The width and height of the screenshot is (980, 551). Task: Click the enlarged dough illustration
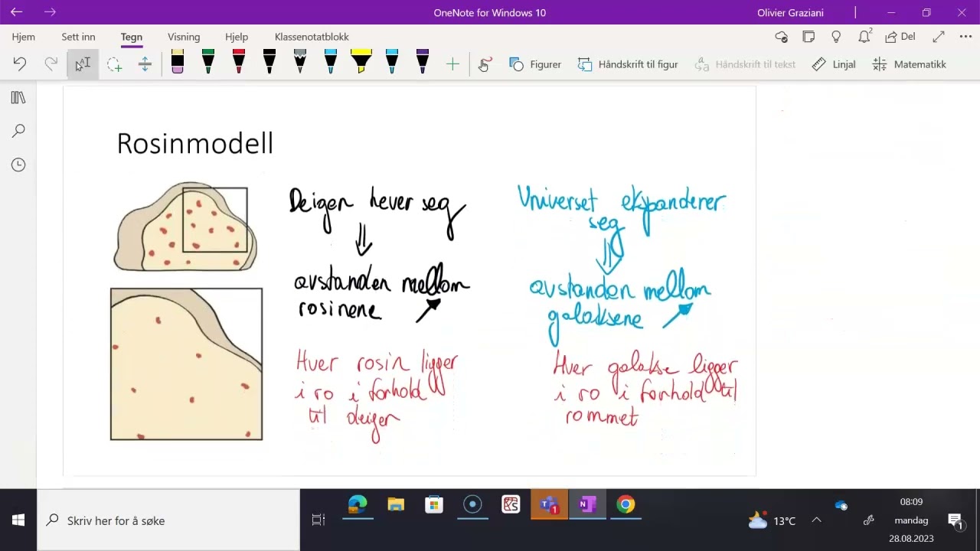186,364
